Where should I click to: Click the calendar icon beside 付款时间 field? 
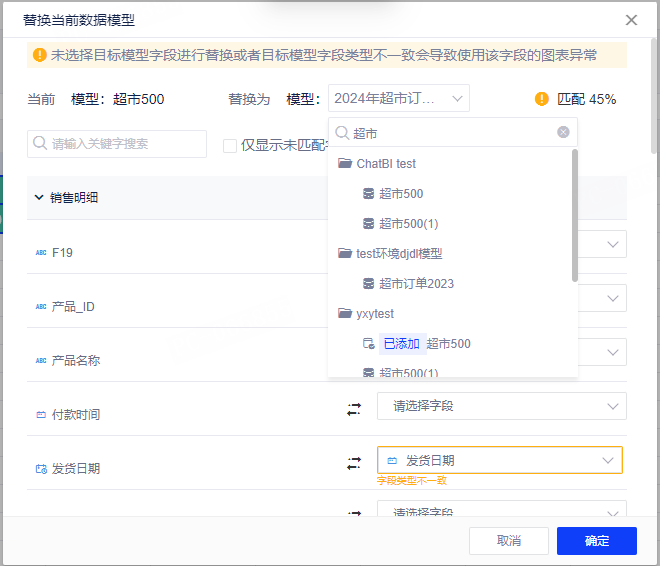coord(41,414)
